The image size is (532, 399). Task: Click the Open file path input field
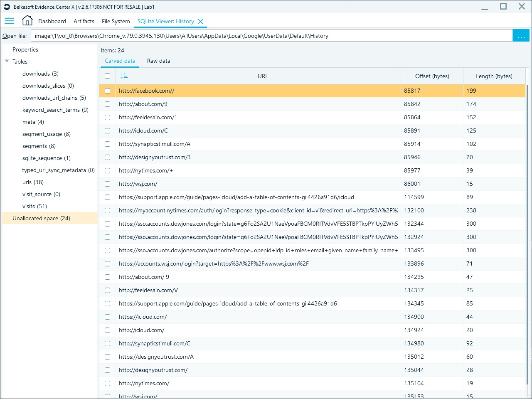pos(272,36)
